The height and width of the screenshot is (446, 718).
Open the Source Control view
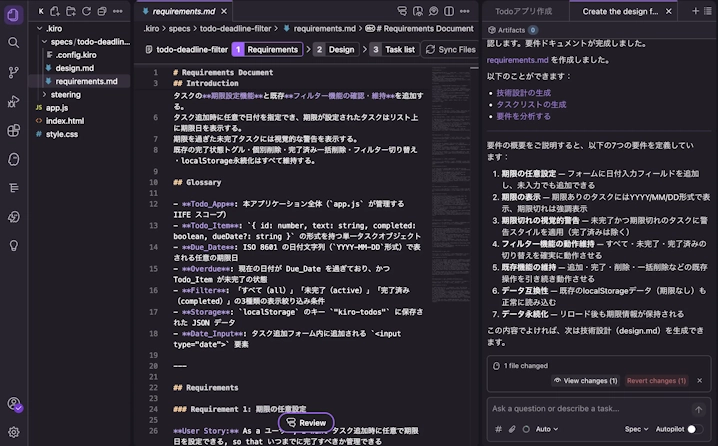[13, 72]
